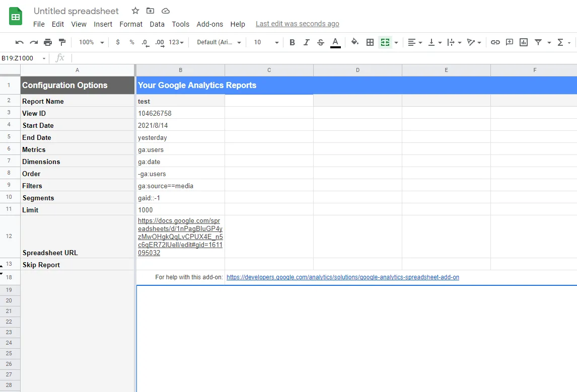The height and width of the screenshot is (392, 577).
Task: Open text rotation dropdown
Action: pyautogui.click(x=474, y=42)
